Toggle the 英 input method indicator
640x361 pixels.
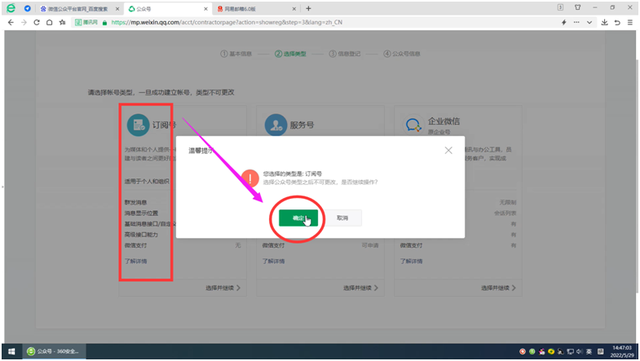click(589, 351)
